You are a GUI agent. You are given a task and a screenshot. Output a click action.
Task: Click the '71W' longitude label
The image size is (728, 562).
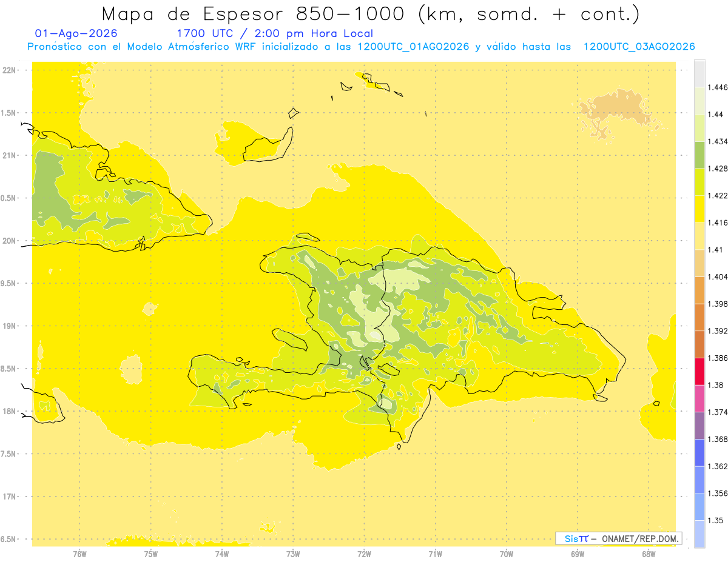(x=435, y=554)
